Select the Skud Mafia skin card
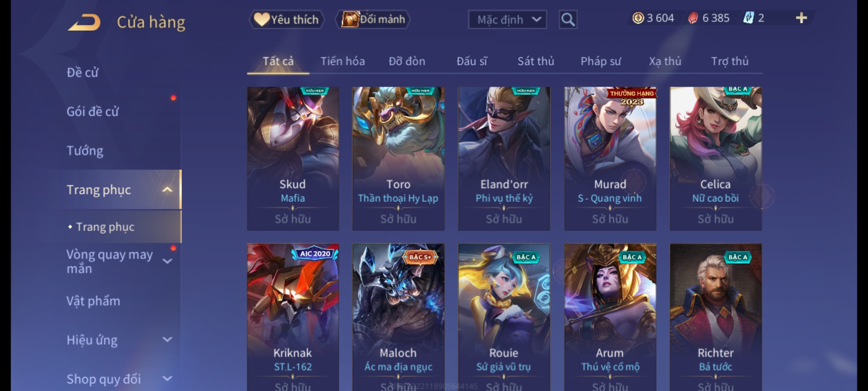Viewport: 868px width, 391px height. point(293,159)
